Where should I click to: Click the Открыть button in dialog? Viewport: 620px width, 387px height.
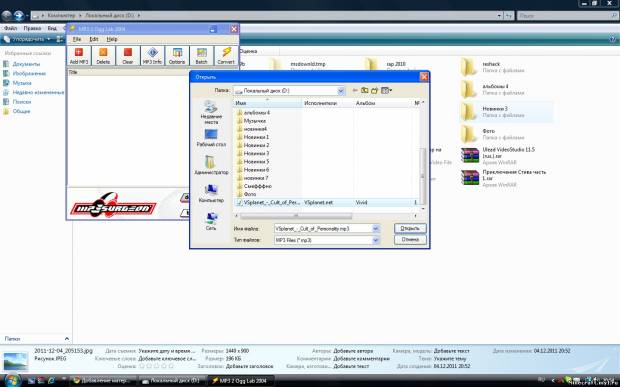[x=410, y=228]
